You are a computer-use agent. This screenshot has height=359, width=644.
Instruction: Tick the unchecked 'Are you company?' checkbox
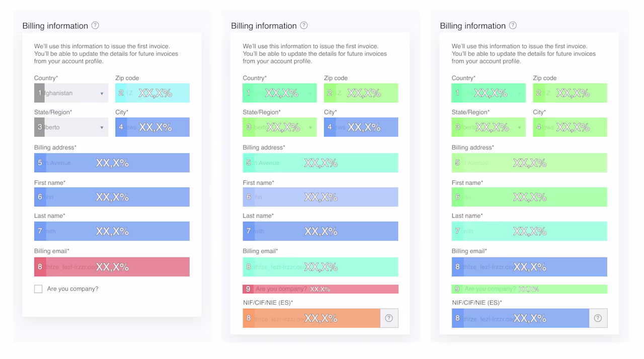[38, 289]
